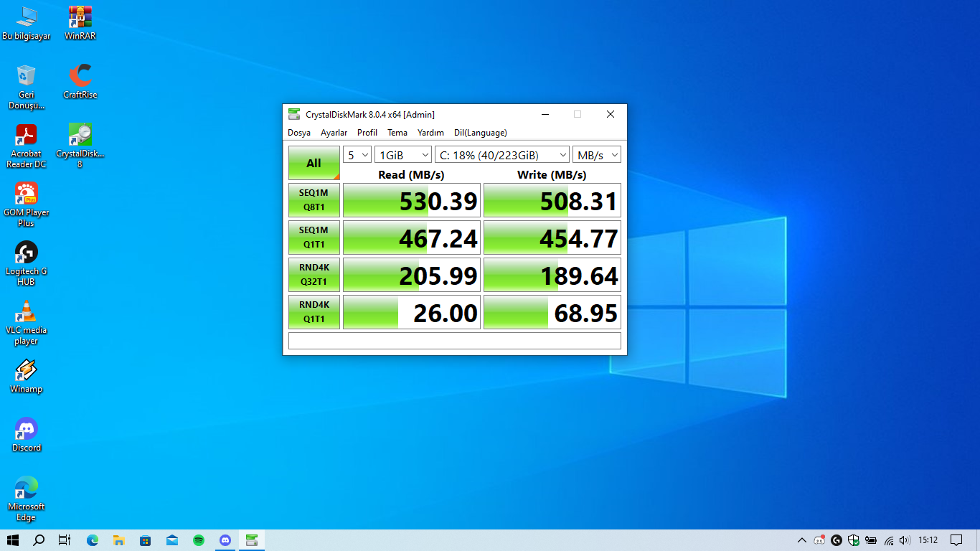Open Logitech G HUB tray icon
Screen dimensions: 980x551
(837, 540)
